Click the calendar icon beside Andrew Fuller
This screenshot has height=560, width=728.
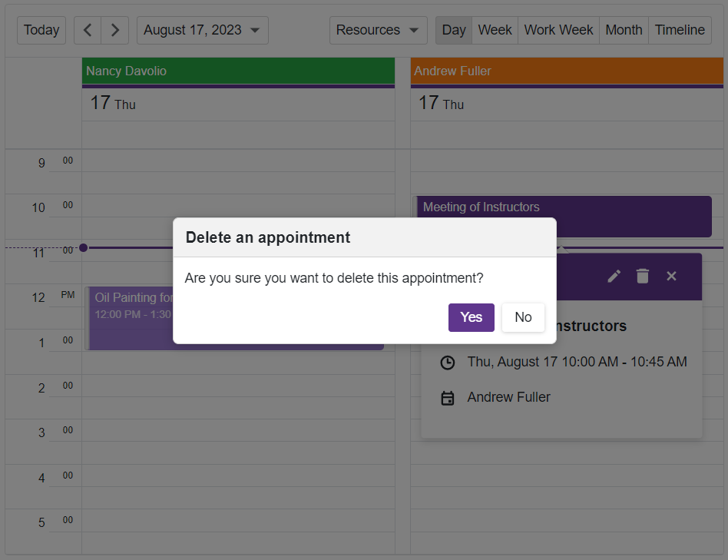[x=448, y=398]
